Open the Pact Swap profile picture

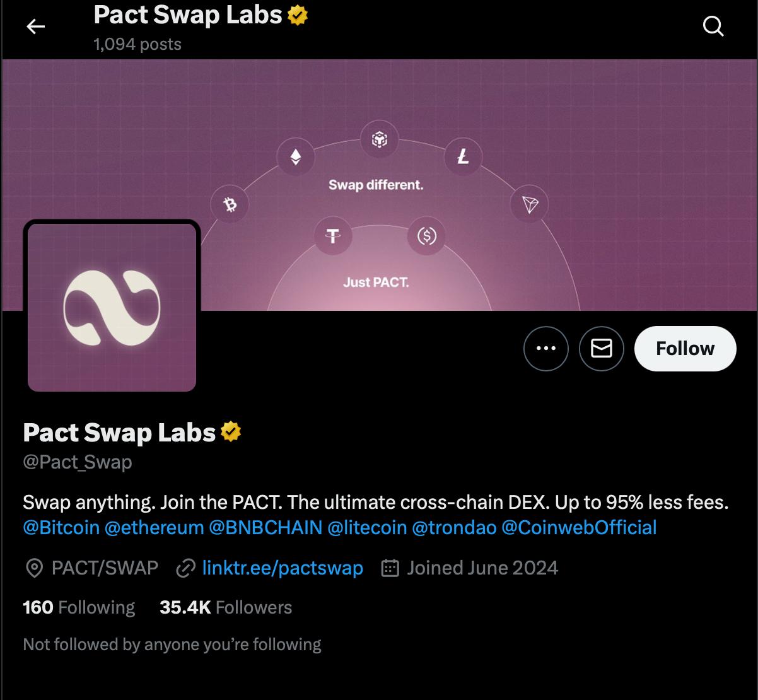[112, 307]
